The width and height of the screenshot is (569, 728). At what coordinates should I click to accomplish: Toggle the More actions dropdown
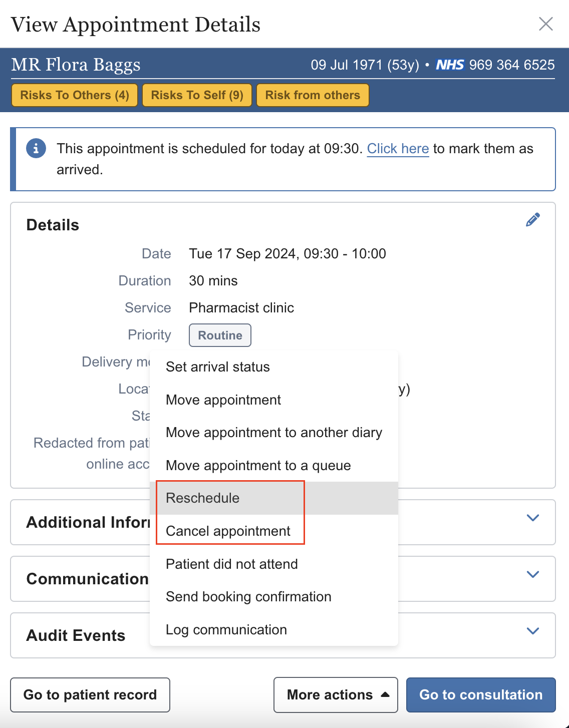336,695
